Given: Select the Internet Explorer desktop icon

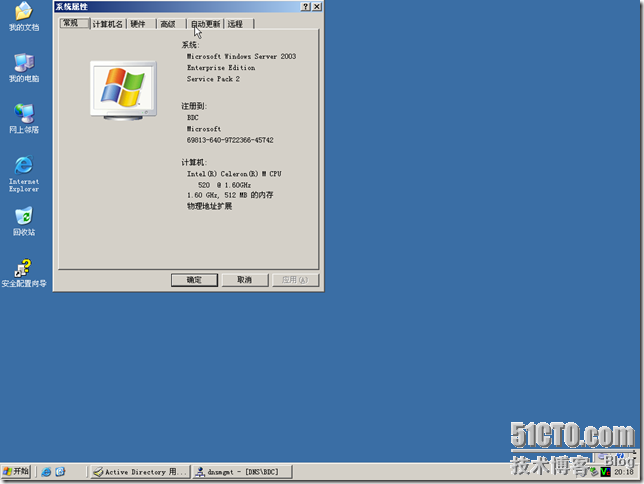Looking at the screenshot, I should pyautogui.click(x=24, y=174).
